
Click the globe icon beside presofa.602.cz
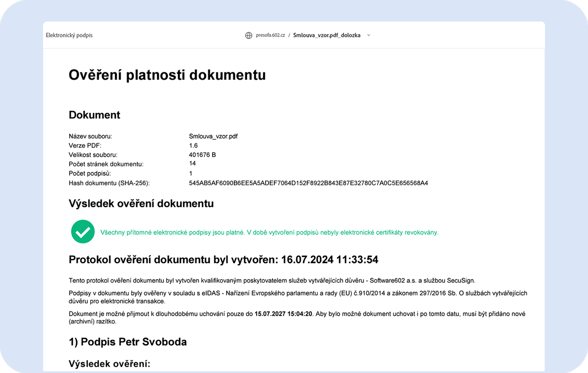click(249, 35)
